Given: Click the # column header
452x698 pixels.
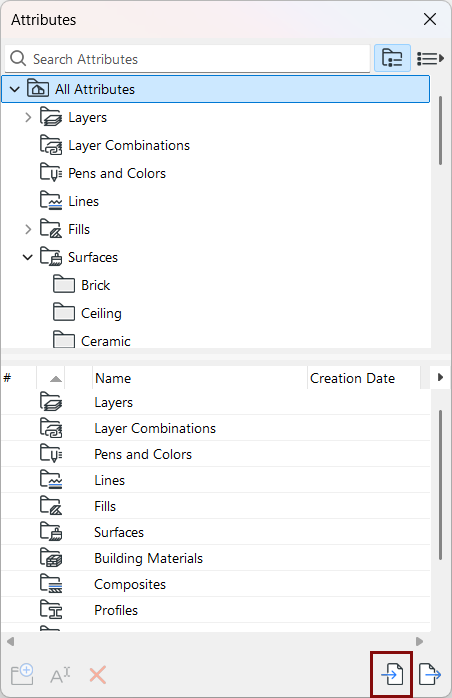Looking at the screenshot, I should (x=19, y=378).
